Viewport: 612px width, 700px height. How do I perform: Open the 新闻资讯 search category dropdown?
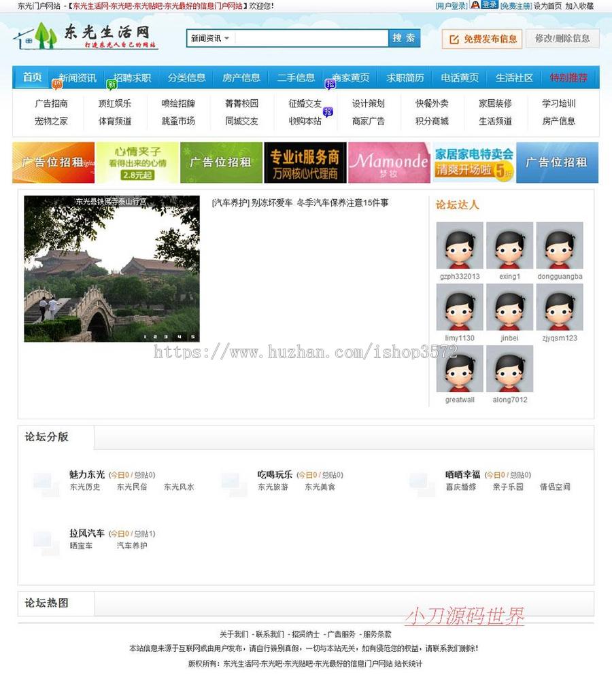[209, 38]
